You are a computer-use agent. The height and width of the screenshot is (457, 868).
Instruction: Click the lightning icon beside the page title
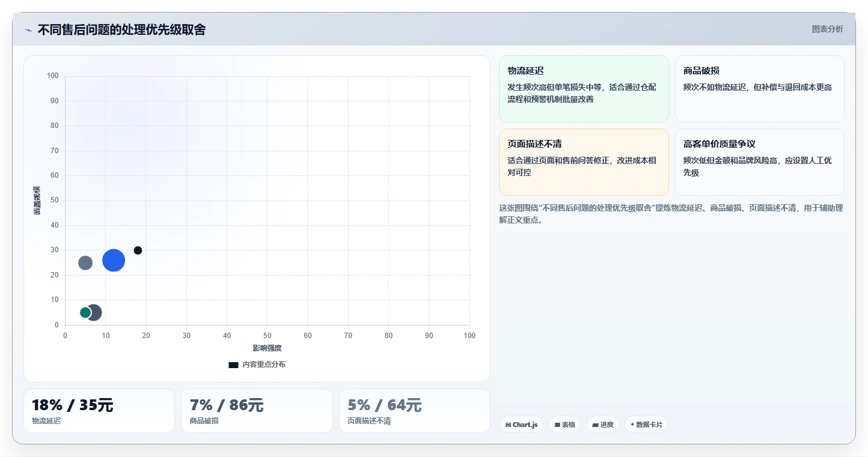(x=28, y=30)
